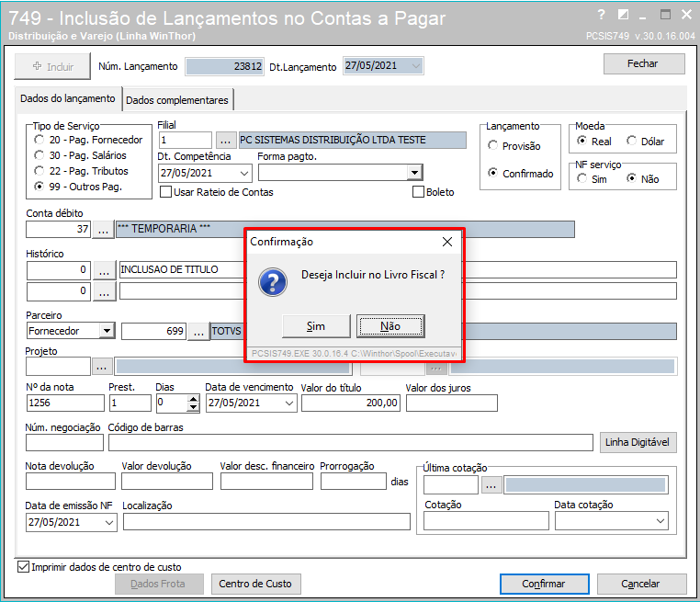The height and width of the screenshot is (602, 700).
Task: Select Confirmado lançamento radio
Action: pos(493,174)
